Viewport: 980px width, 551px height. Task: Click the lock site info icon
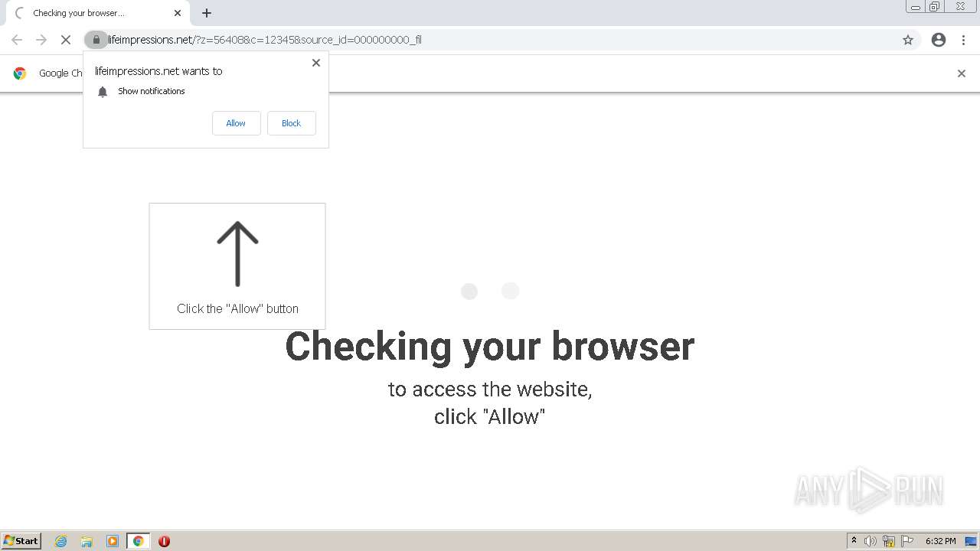pos(96,40)
